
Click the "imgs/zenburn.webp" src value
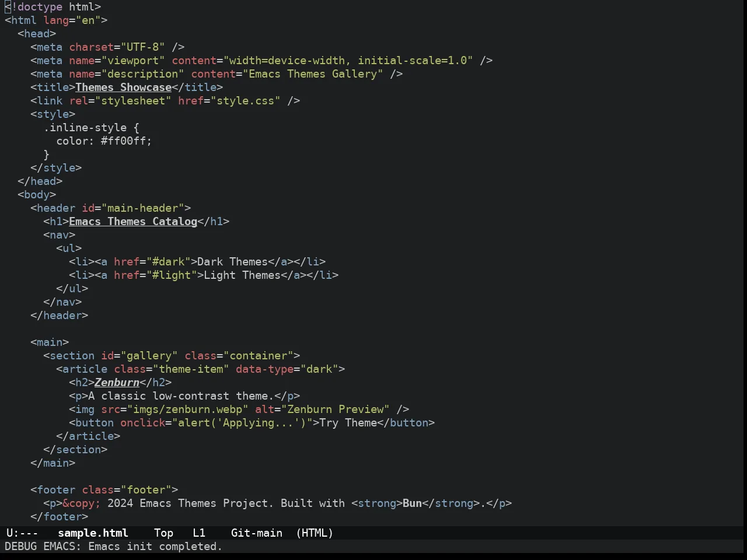[x=188, y=409]
